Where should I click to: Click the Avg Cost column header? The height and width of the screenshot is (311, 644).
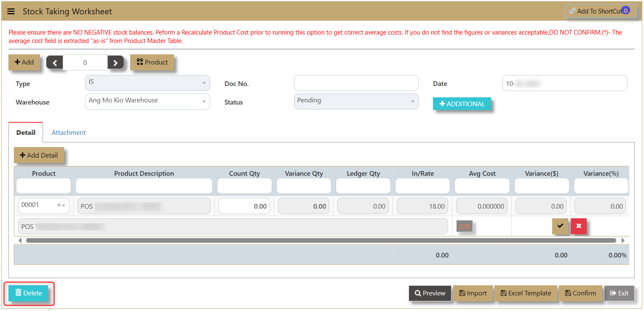482,173
